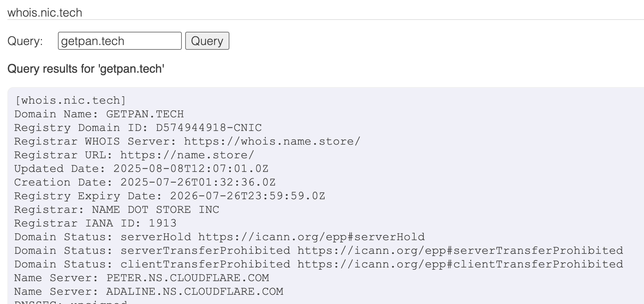Click ADALINE.NS.CLOUDFLARE.COM name server
The height and width of the screenshot is (304, 644).
(195, 291)
